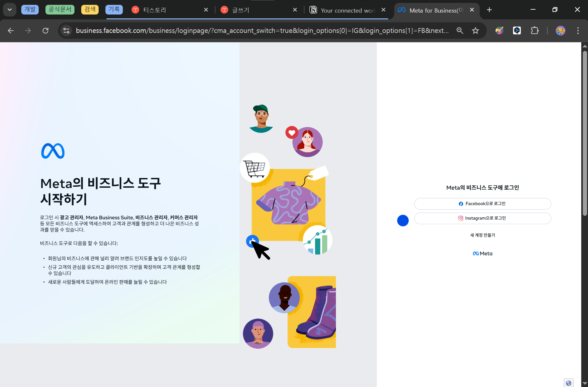Click the shopping cart illustration icon

(255, 168)
